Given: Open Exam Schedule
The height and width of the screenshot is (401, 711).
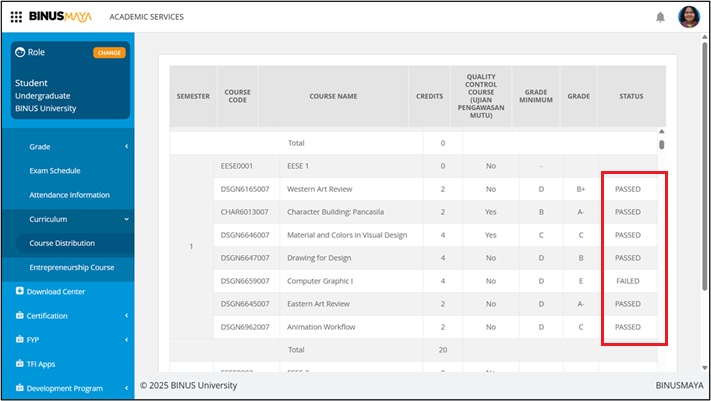Looking at the screenshot, I should [x=55, y=171].
